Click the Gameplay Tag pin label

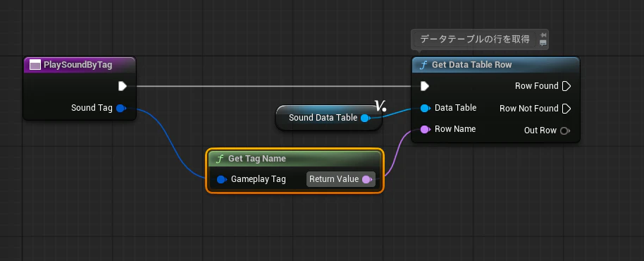(x=259, y=179)
